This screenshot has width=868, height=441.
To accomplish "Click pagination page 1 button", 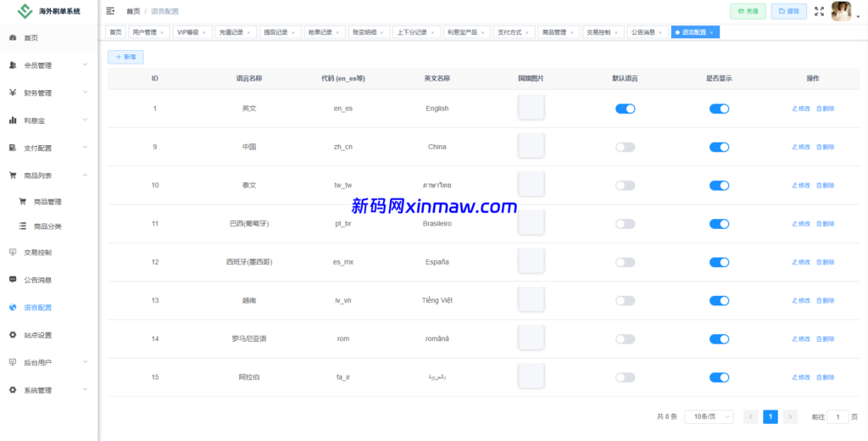I will click(x=771, y=416).
